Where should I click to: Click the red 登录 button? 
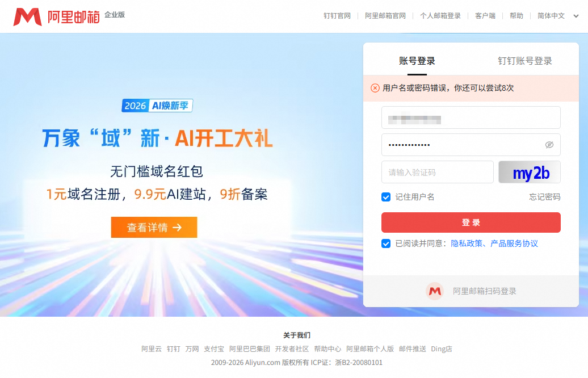point(471,222)
